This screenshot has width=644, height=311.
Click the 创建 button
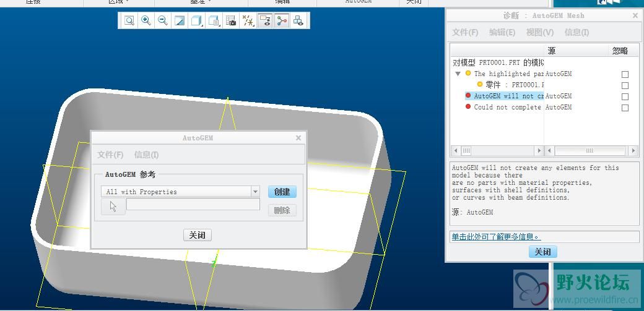(282, 192)
